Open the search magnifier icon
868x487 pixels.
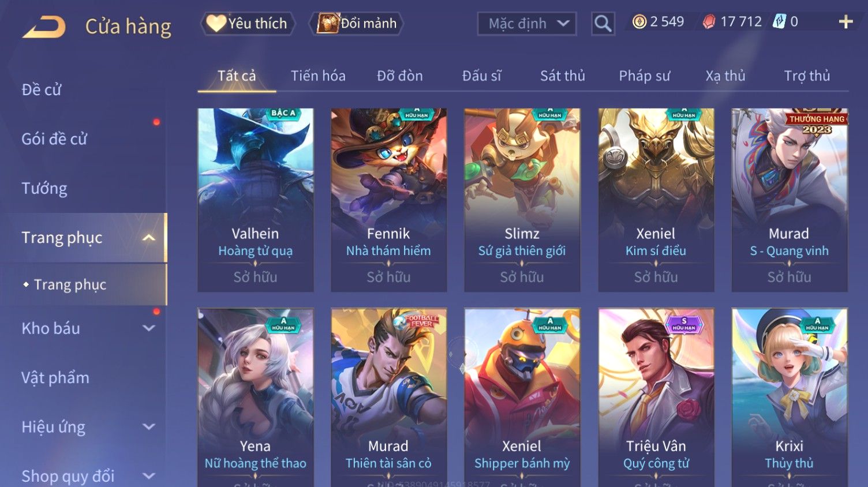(603, 24)
